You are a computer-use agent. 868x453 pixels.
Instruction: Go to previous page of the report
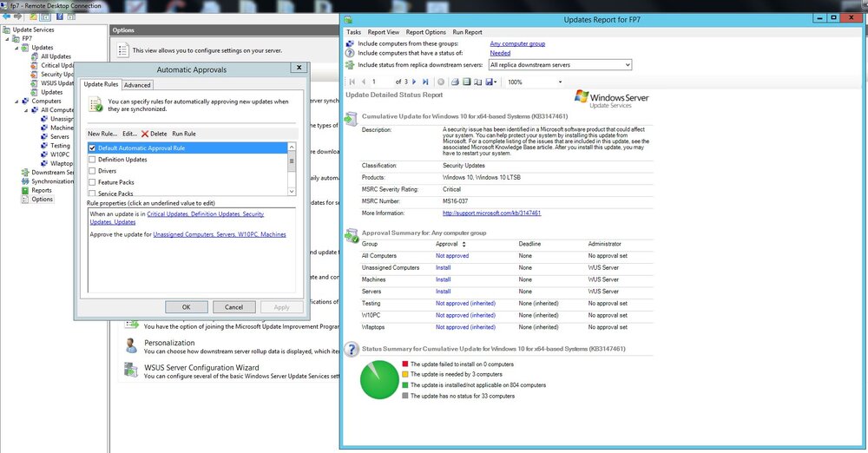(364, 82)
